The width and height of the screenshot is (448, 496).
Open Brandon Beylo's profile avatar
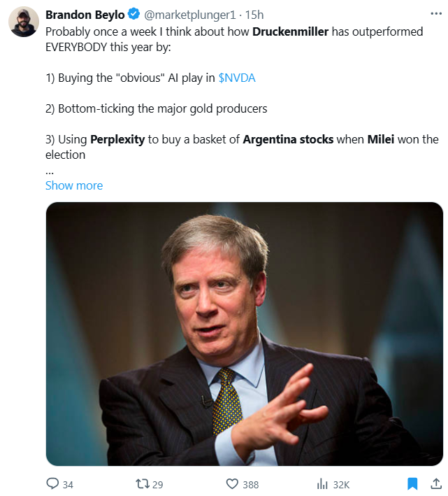coord(23,24)
